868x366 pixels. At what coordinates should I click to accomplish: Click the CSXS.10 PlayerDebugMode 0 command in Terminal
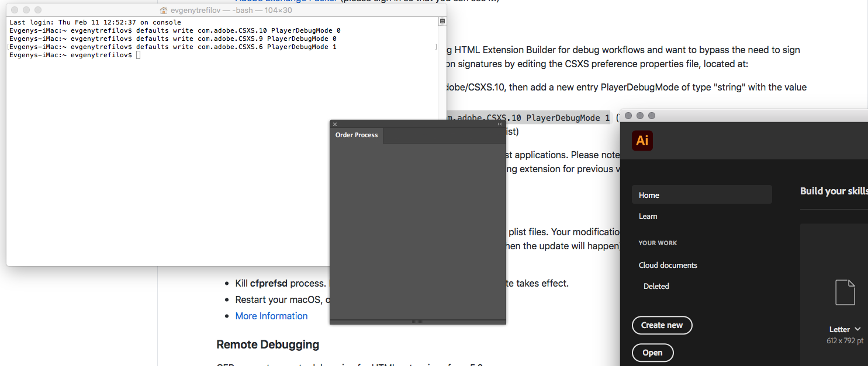click(x=238, y=30)
